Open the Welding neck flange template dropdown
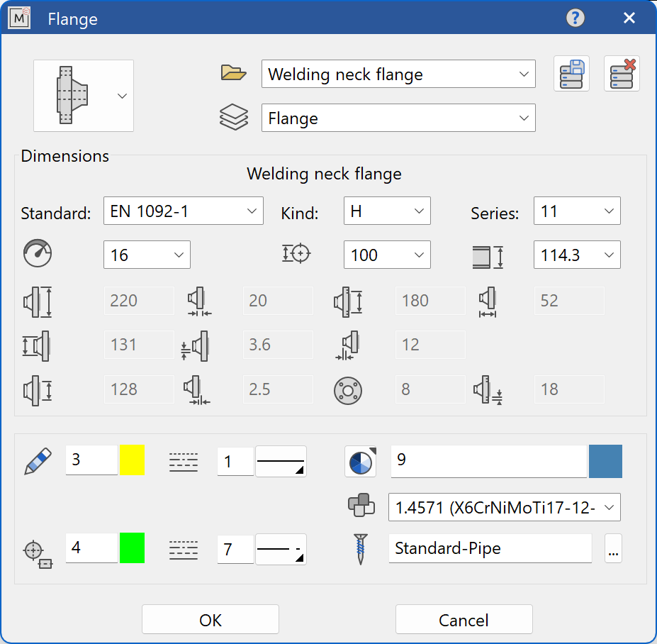The width and height of the screenshot is (657, 644). pyautogui.click(x=398, y=74)
